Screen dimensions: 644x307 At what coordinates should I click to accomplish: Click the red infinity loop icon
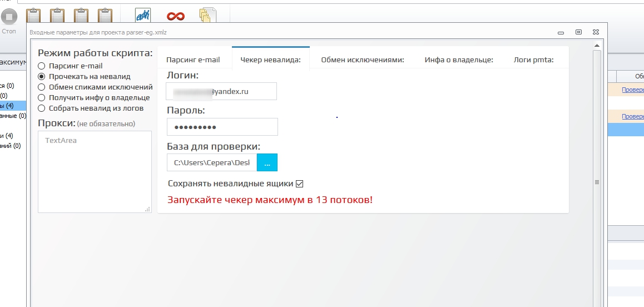[x=175, y=17]
